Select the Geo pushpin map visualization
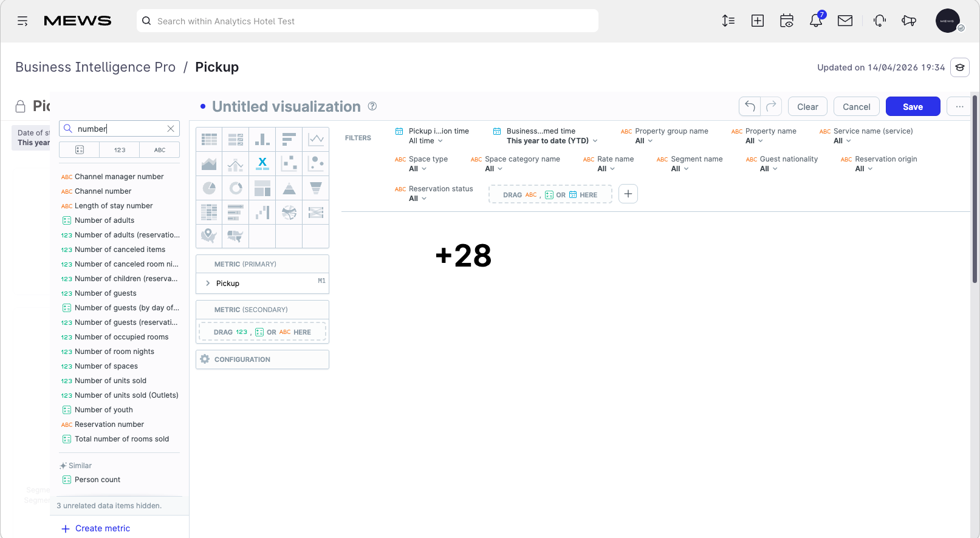Viewport: 980px width, 538px height. pyautogui.click(x=209, y=236)
